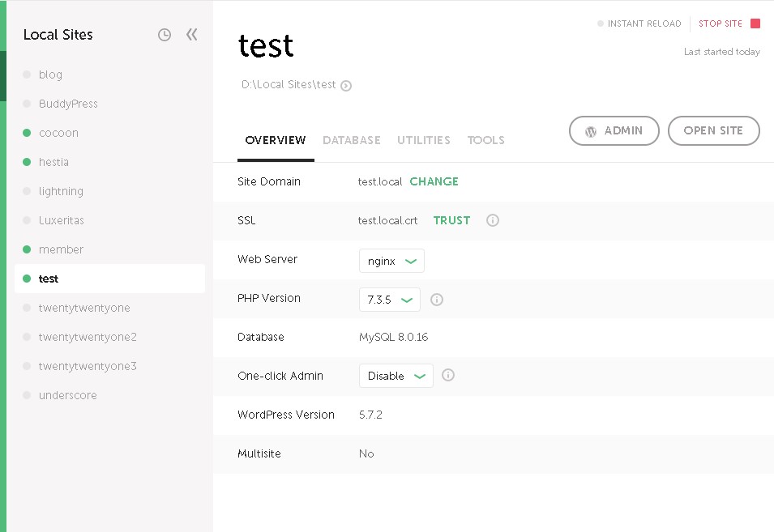Open the One-click Admin Disable dropdown

point(396,376)
